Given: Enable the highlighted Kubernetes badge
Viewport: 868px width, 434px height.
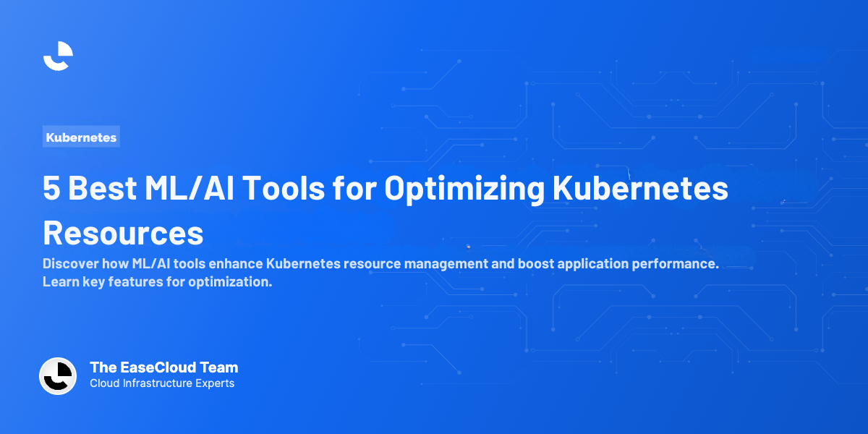Looking at the screenshot, I should pyautogui.click(x=81, y=136).
